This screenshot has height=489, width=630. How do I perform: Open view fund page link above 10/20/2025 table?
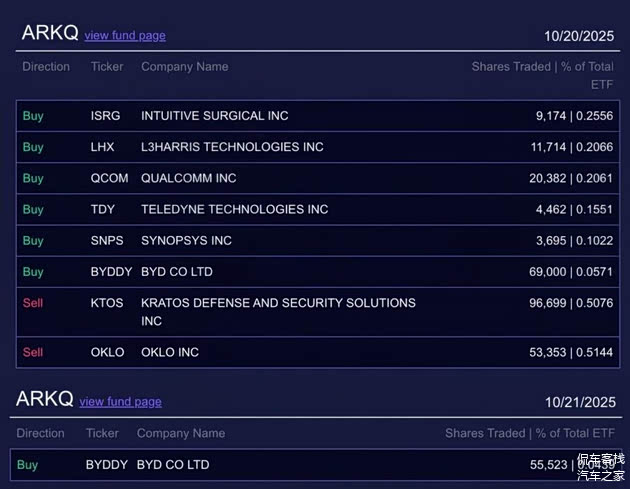click(125, 36)
